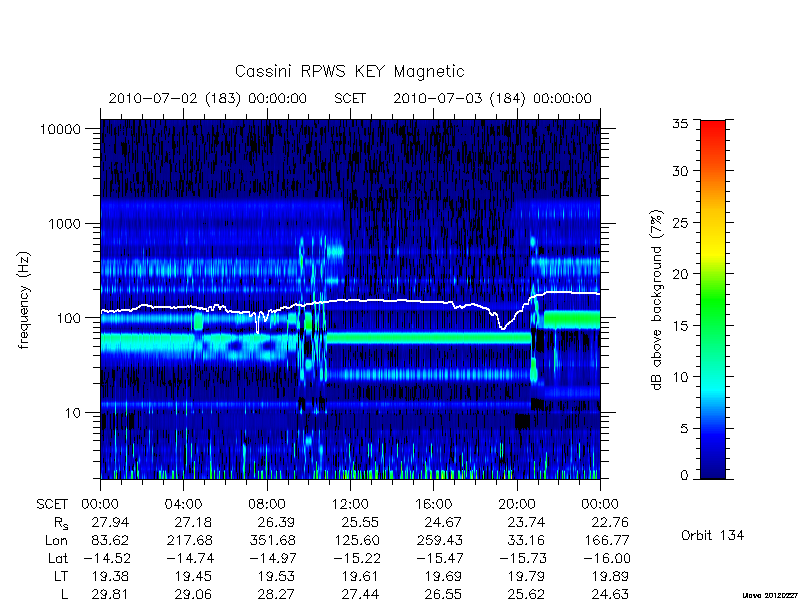Click the color bar label '35'
Image resolution: width=800 pixels, height=600 pixels.
(681, 124)
